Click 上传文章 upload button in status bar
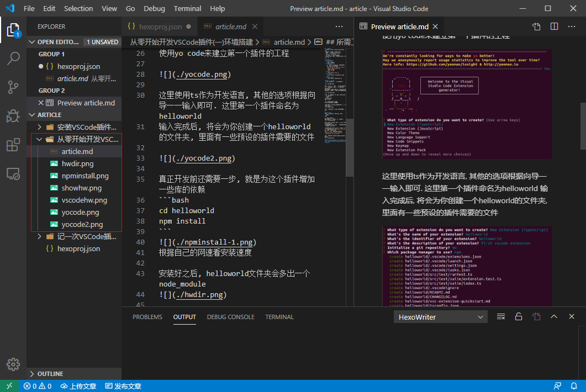This screenshot has height=392, width=586. pyautogui.click(x=78, y=386)
